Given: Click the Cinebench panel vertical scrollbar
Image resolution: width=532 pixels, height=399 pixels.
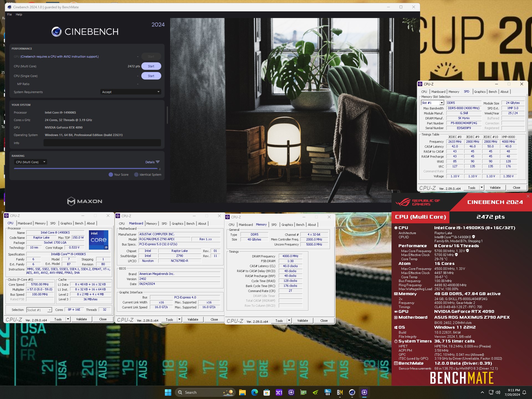Looking at the screenshot, I should tap(167, 115).
